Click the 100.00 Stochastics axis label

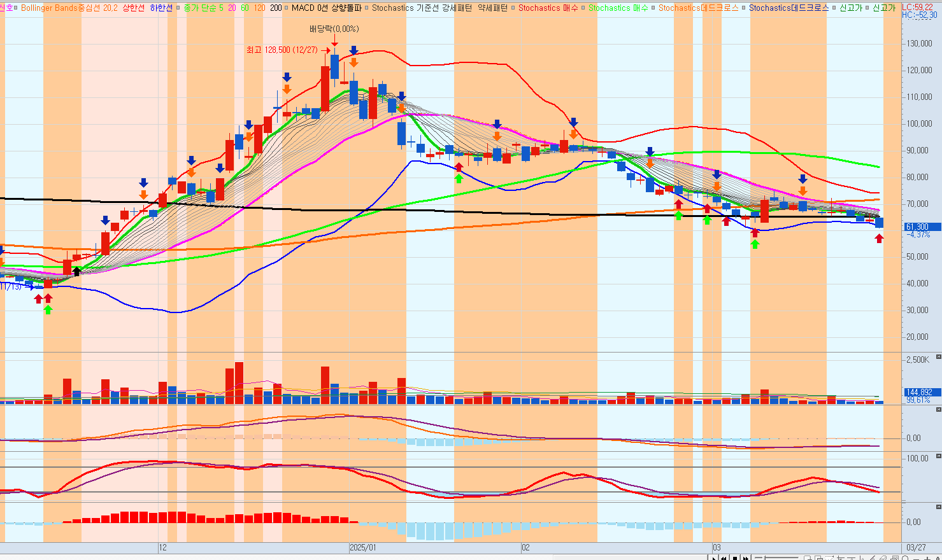(x=918, y=458)
